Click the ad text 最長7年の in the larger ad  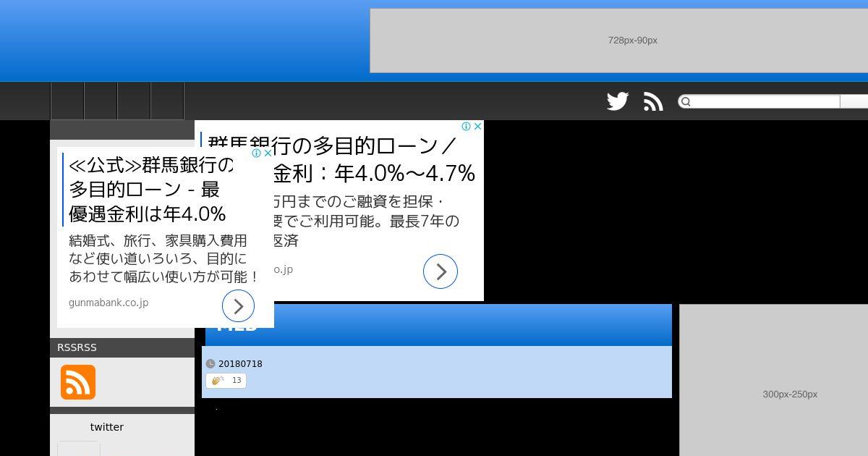[425, 221]
